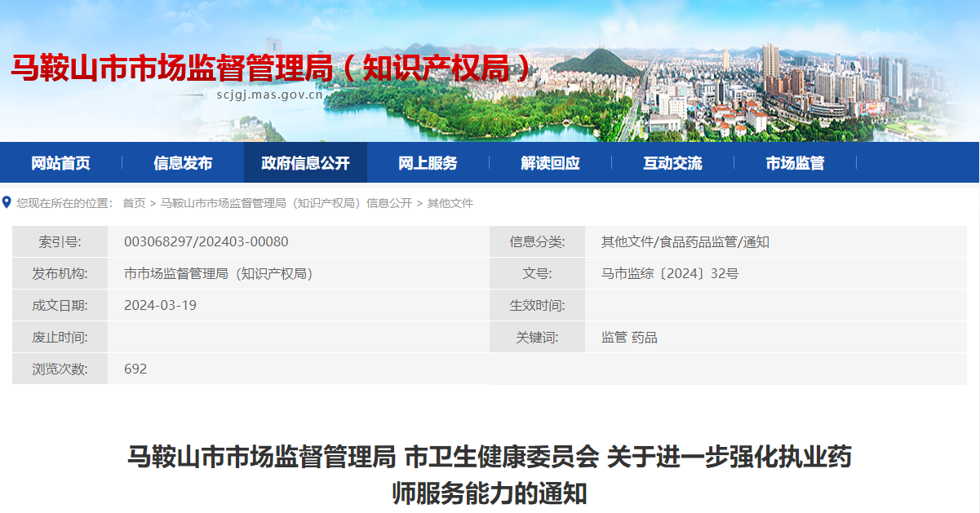Click the location pin icon in breadcrumb
The width and height of the screenshot is (980, 513).
tap(7, 202)
